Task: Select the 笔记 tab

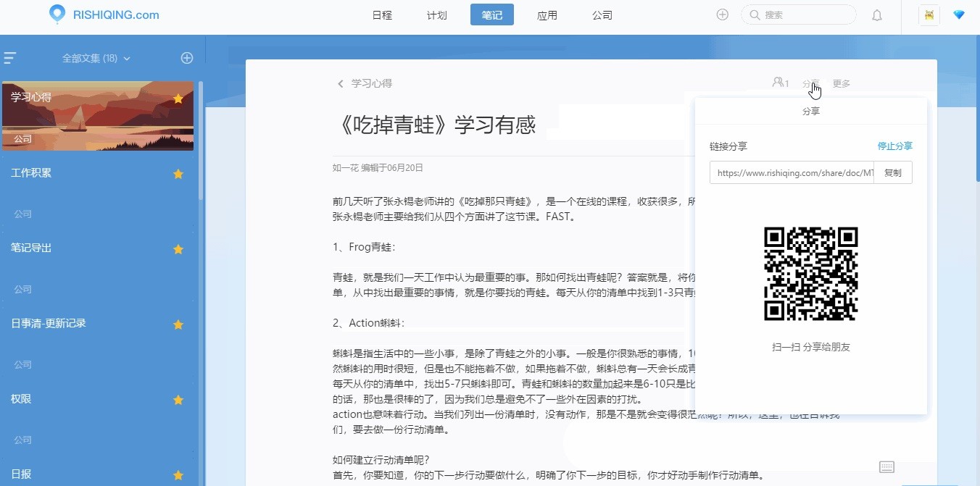Action: click(492, 15)
